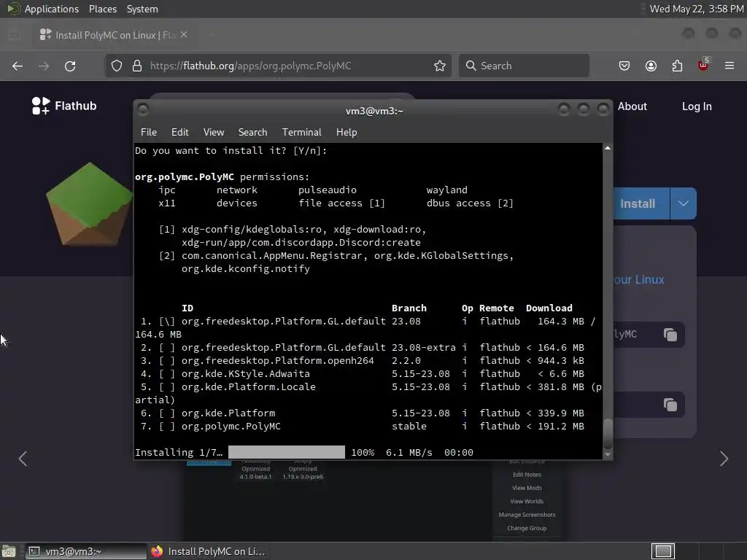
Task: Click the show desktop icon in taskbar
Action: (9, 551)
